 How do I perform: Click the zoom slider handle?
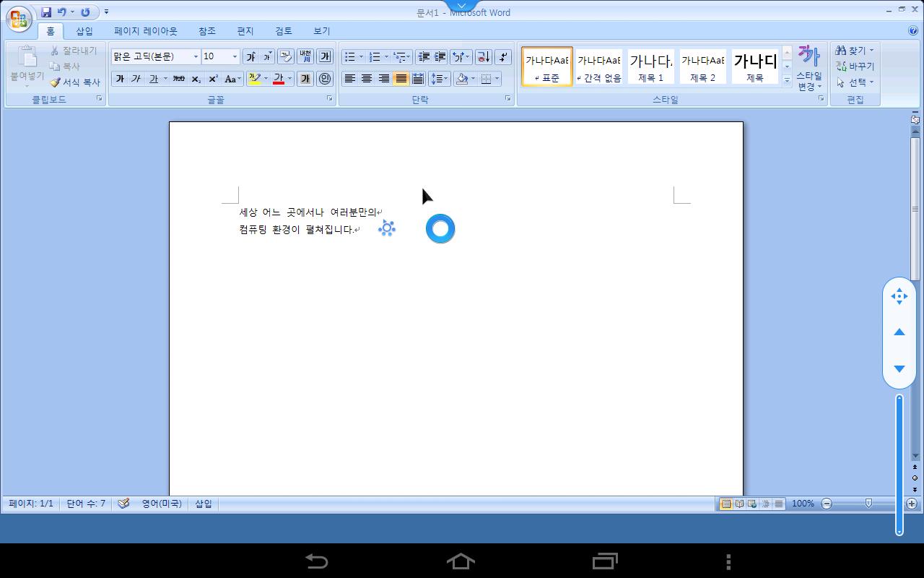(868, 504)
